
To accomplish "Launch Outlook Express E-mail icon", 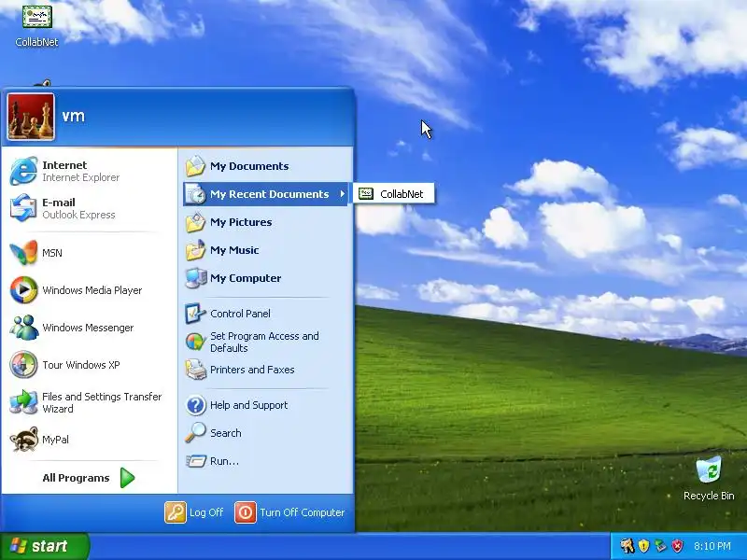I will (x=23, y=208).
